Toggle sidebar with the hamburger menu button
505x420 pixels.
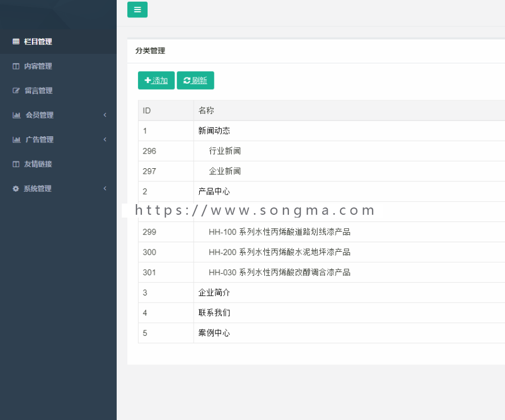click(137, 10)
